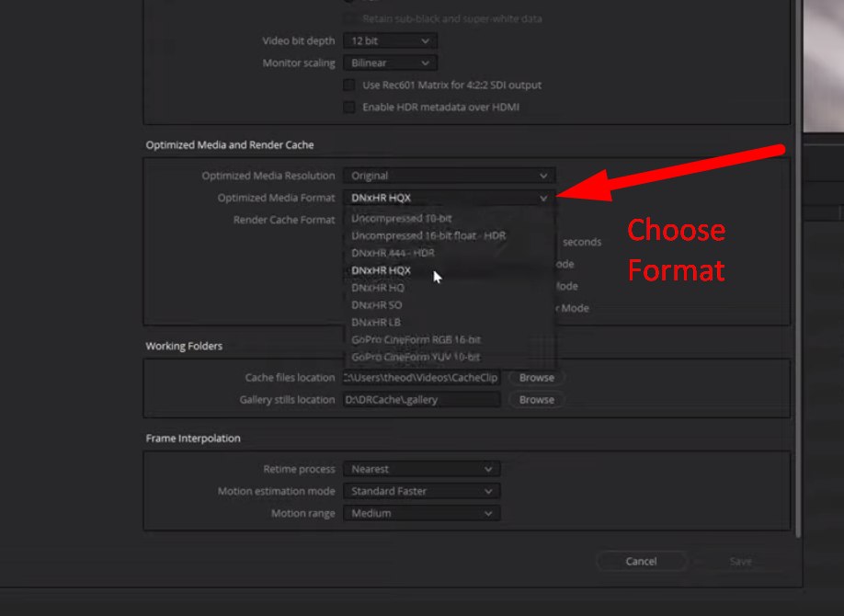The width and height of the screenshot is (844, 616).
Task: Open the Motion range dropdown
Action: pos(420,512)
